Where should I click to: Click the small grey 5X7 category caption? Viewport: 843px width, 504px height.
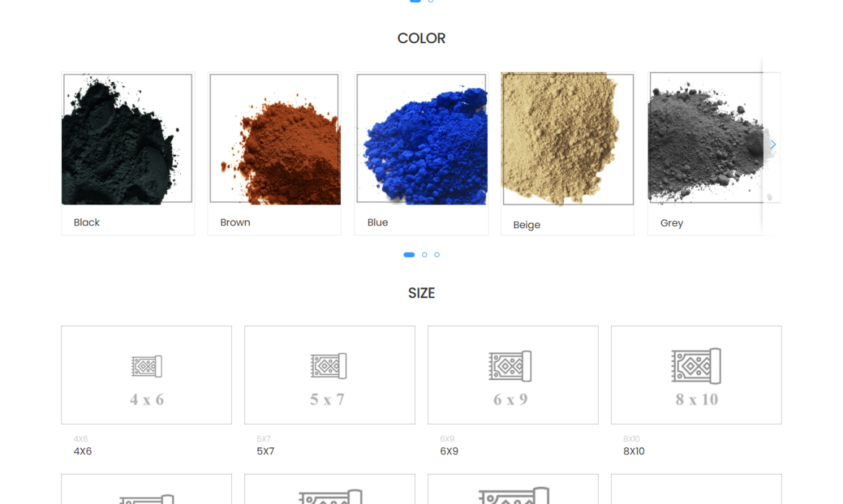point(264,439)
